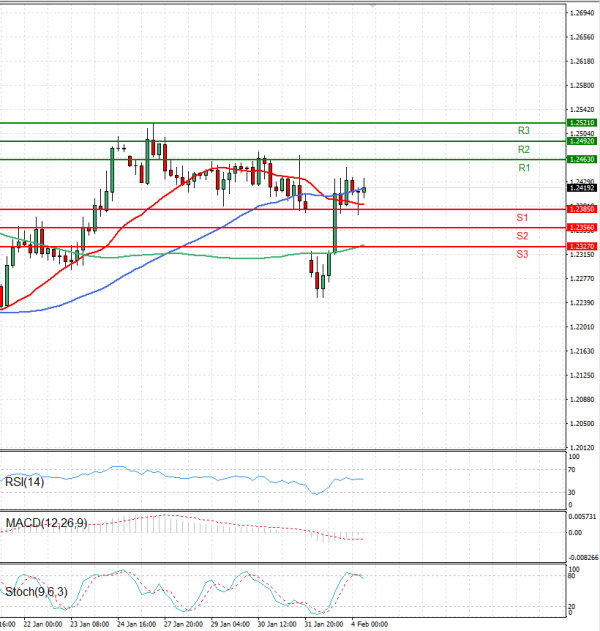The image size is (600, 631).
Task: Click the 1.26940 price axis value
Action: pos(582,13)
